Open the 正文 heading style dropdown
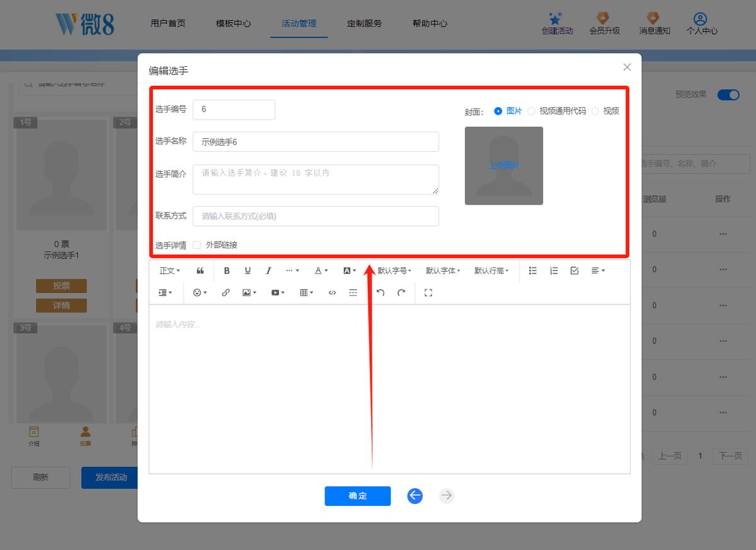 [169, 270]
